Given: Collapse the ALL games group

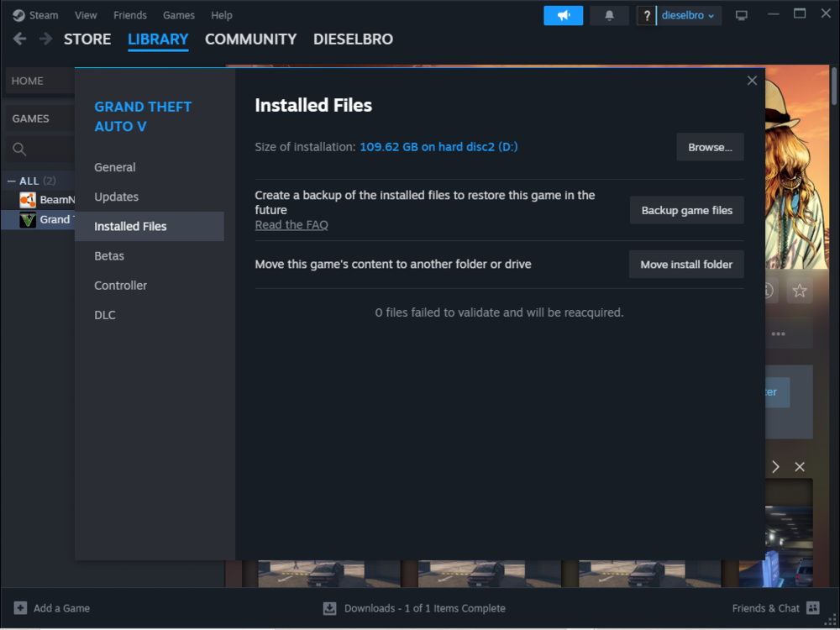Looking at the screenshot, I should (10, 181).
